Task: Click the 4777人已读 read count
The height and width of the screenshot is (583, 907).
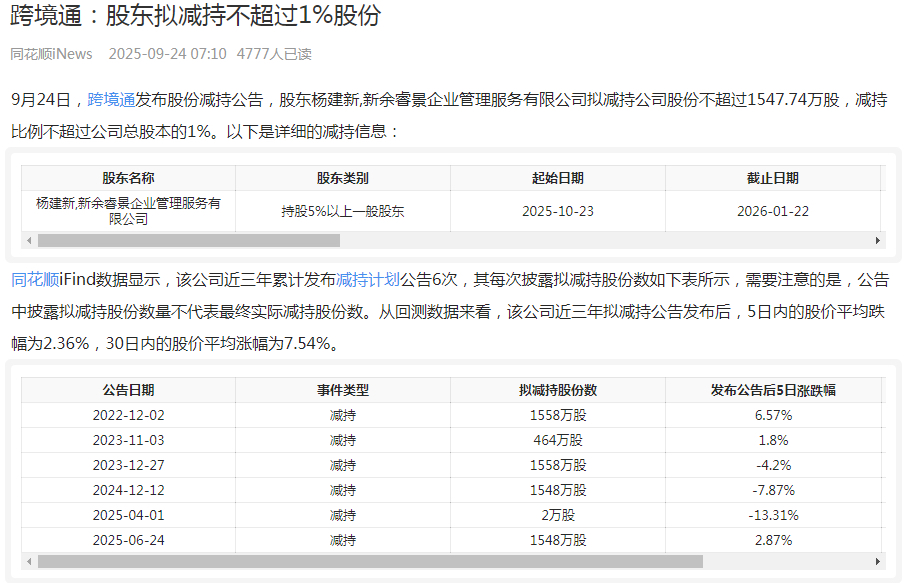Action: (274, 54)
